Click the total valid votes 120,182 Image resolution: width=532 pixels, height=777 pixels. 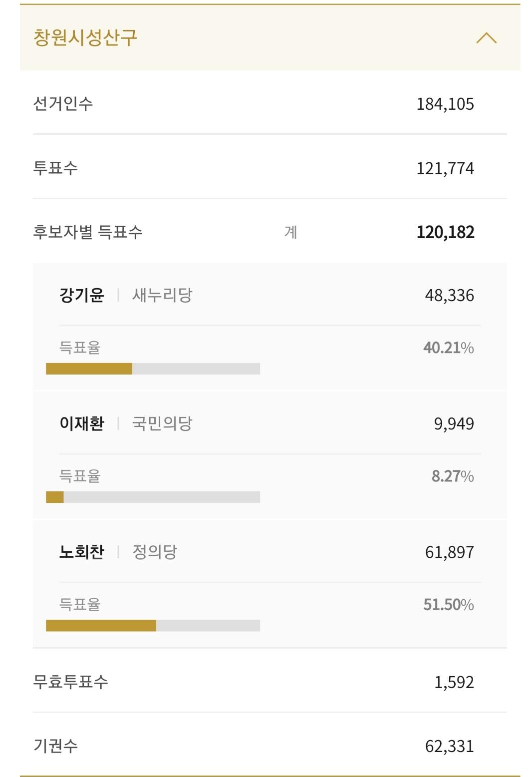click(x=445, y=232)
